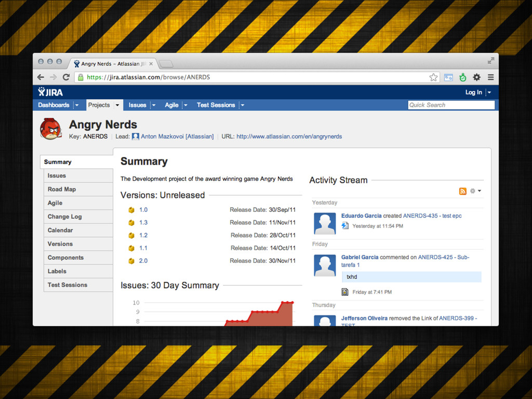Click the lead's small avatar icon
Image resolution: width=532 pixels, height=399 pixels.
pyautogui.click(x=136, y=137)
